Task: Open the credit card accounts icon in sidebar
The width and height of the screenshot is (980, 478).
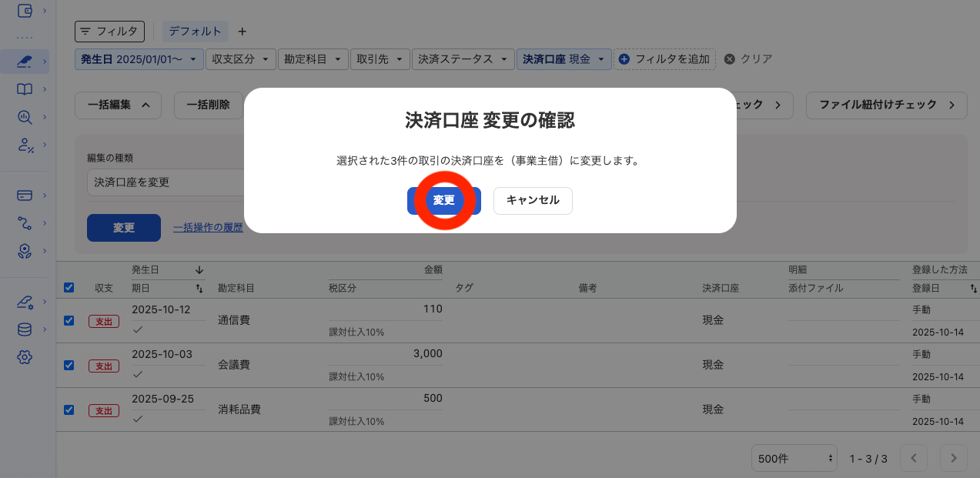Action: [24, 195]
